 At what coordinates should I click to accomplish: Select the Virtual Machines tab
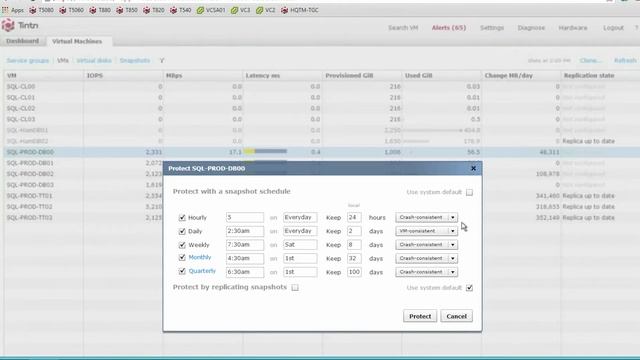77,41
